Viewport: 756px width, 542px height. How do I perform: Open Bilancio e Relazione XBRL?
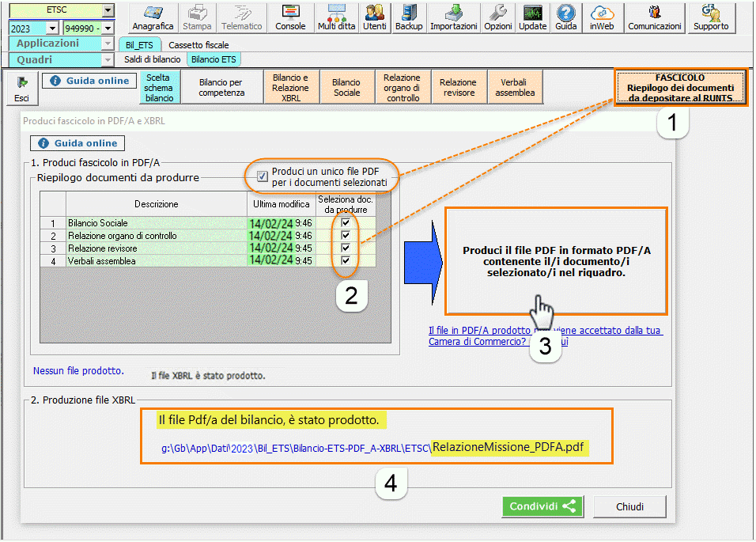(x=291, y=87)
